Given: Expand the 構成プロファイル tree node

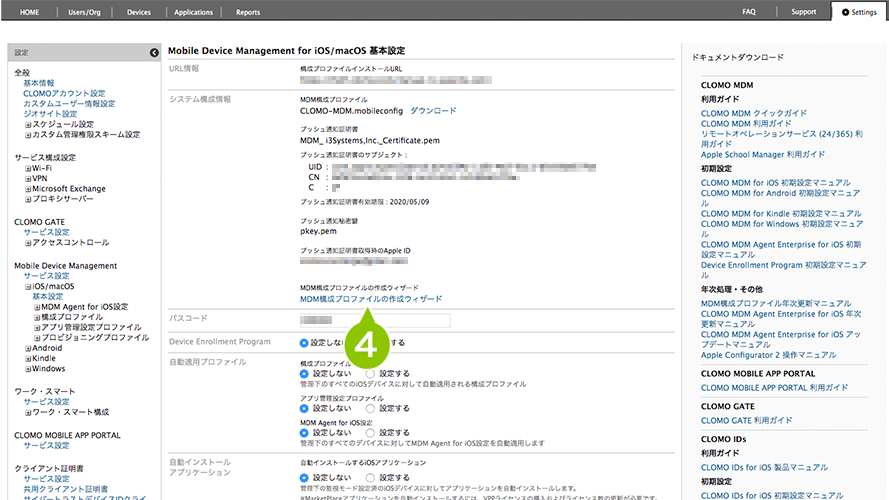Looking at the screenshot, I should point(37,317).
